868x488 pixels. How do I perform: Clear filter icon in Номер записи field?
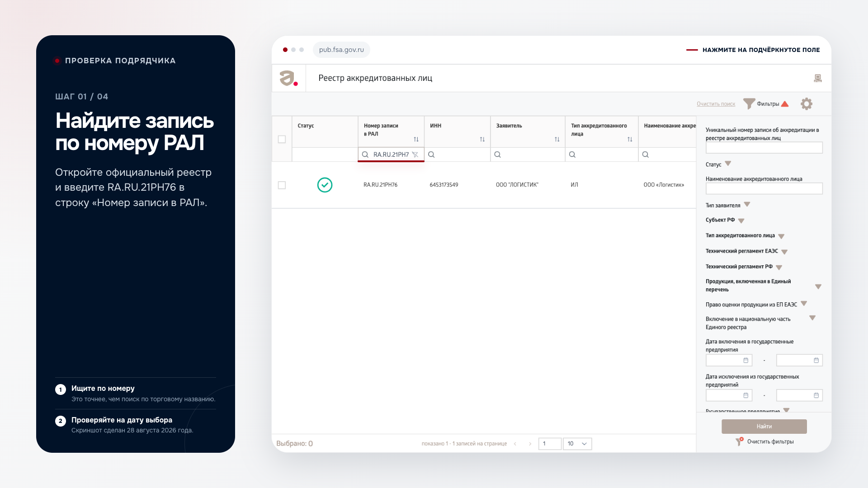(x=415, y=155)
